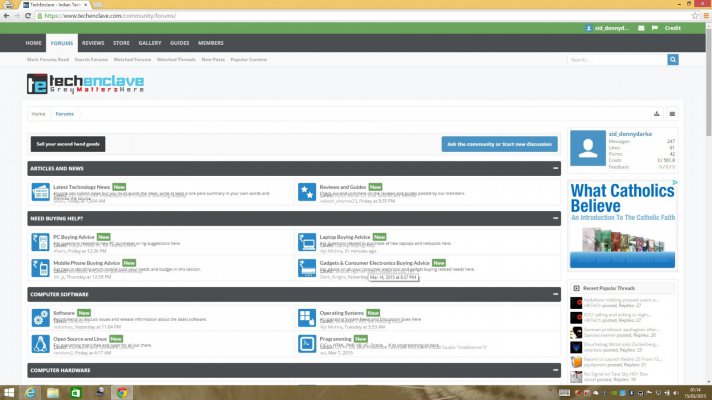
Task: Click the Search Forums link
Action: point(91,59)
